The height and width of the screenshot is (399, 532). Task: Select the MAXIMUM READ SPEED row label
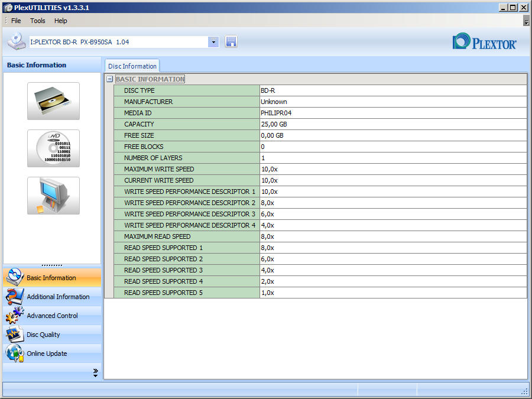[157, 236]
